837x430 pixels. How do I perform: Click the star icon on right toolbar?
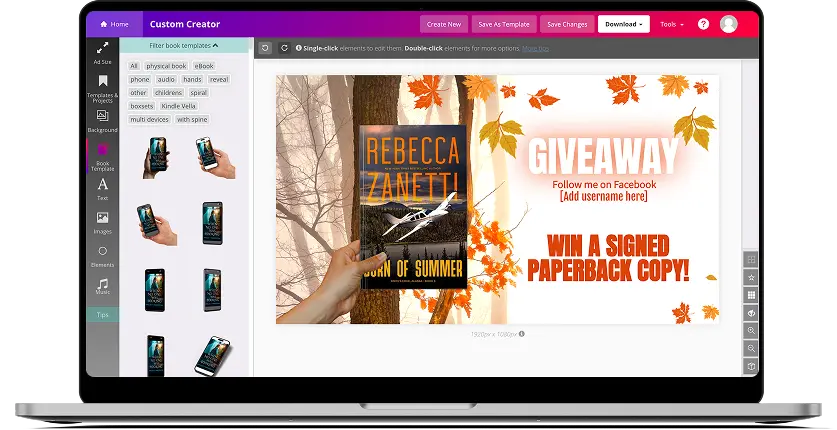point(751,277)
